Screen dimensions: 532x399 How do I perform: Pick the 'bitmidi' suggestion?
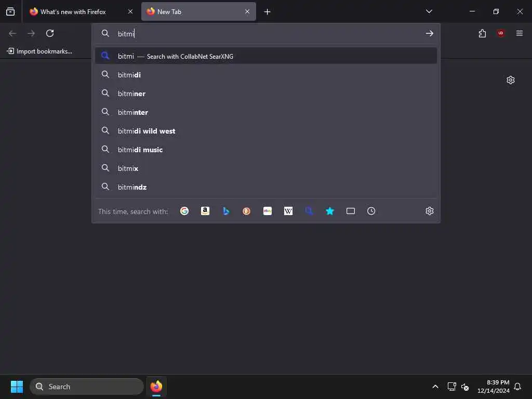point(266,75)
